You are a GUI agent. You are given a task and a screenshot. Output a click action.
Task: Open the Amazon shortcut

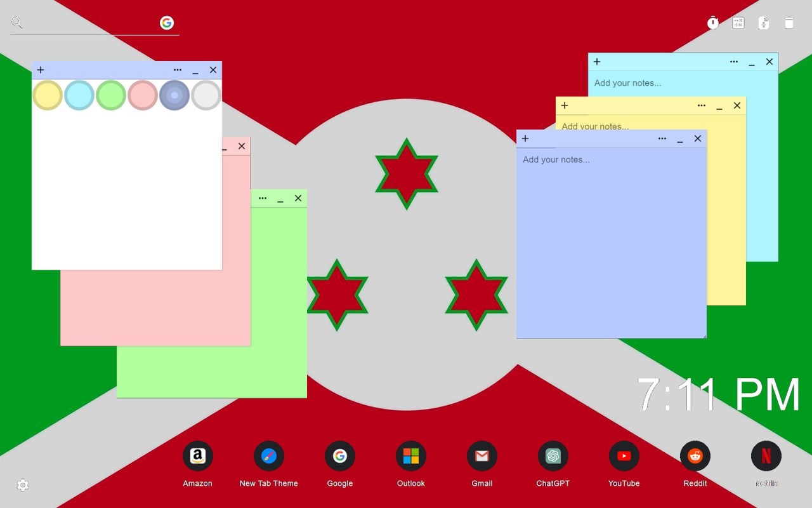pyautogui.click(x=198, y=456)
